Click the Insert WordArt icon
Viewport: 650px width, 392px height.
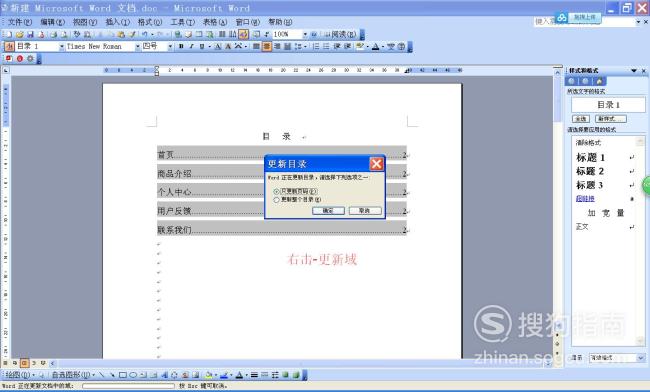click(164, 375)
